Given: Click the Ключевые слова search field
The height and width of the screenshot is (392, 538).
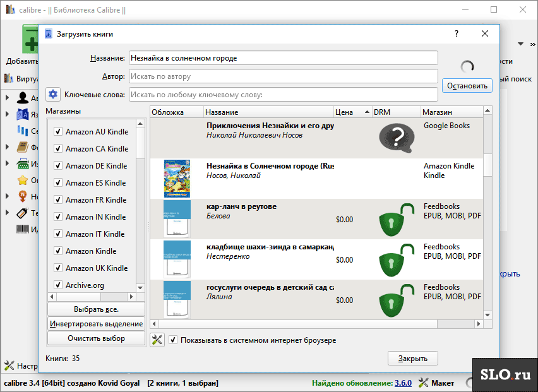Looking at the screenshot, I should 284,94.
